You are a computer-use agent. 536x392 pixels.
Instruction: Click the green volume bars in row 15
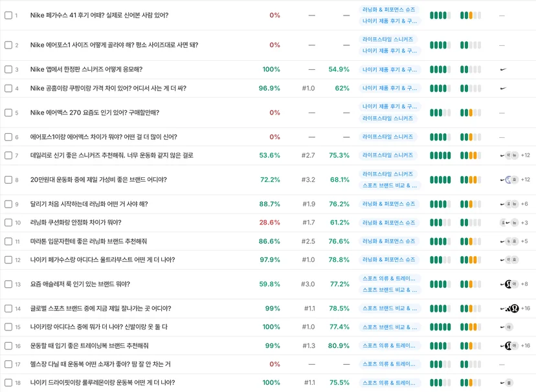(440, 327)
